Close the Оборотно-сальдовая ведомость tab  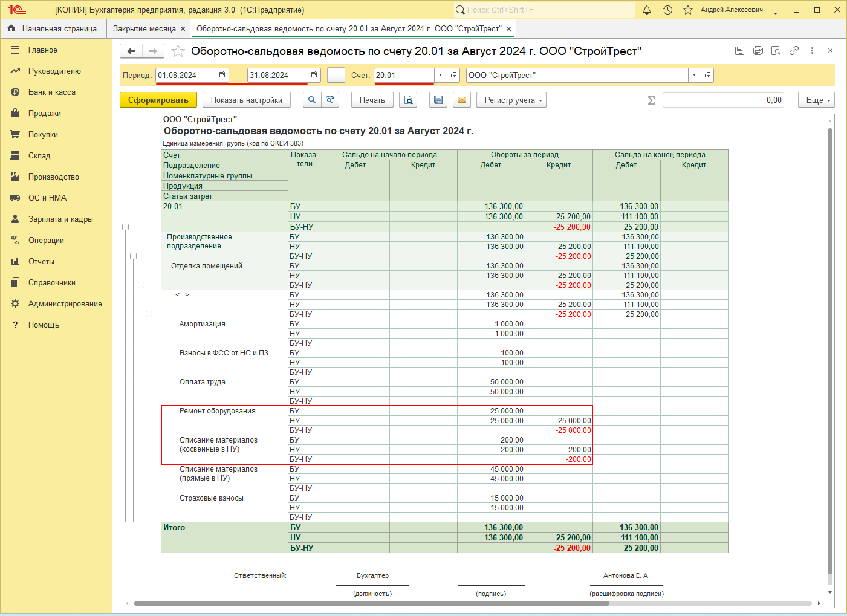click(508, 28)
